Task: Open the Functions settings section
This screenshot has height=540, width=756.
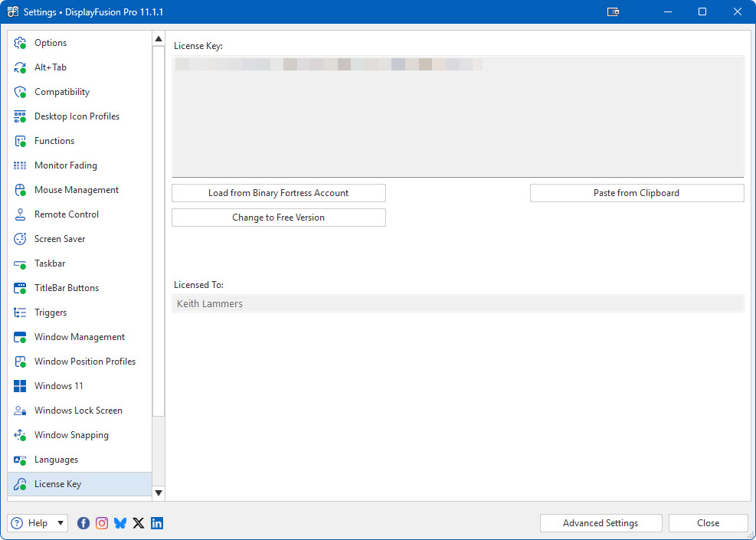Action: point(54,141)
